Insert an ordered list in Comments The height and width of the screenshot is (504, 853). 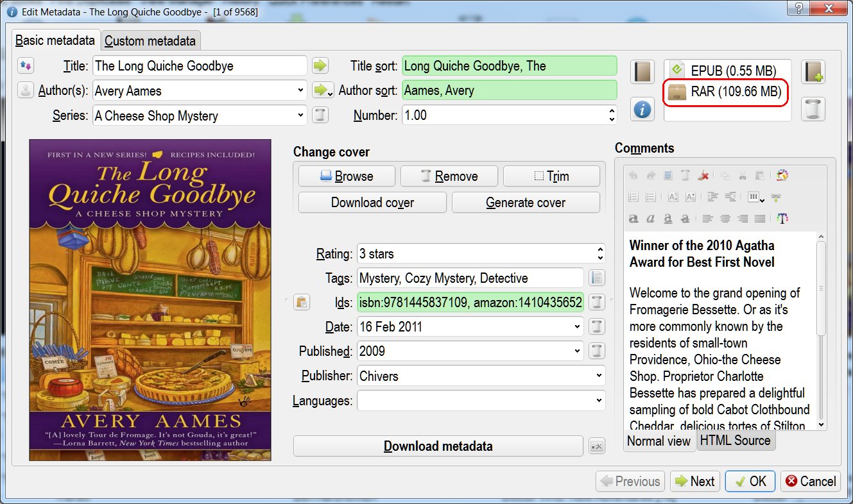click(633, 197)
